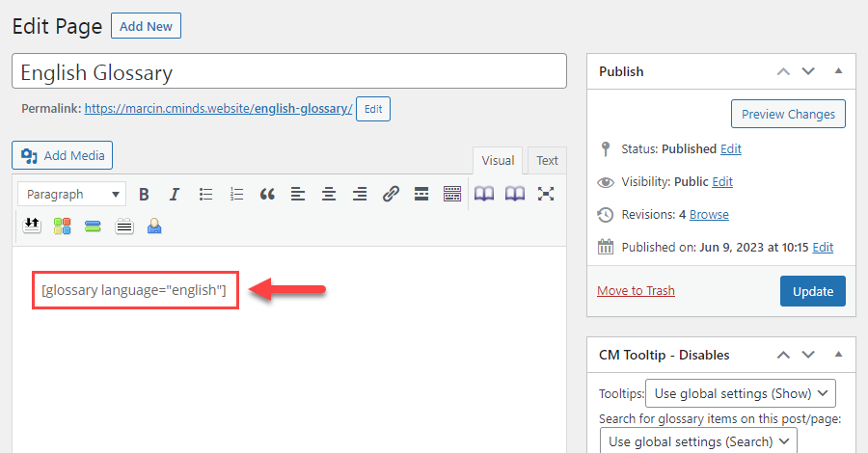The image size is (868, 453).
Task: Open the Tooltips global settings dropdown
Action: 741,393
